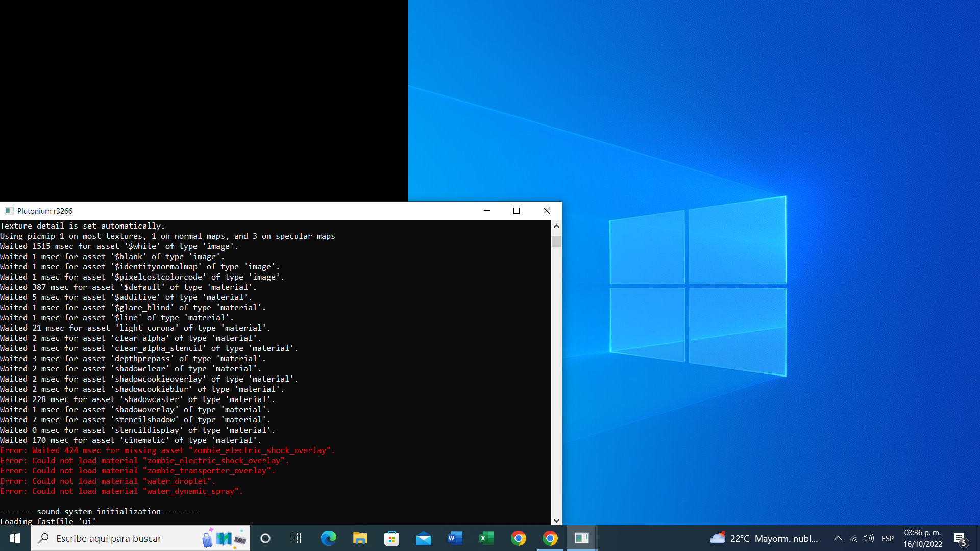This screenshot has width=980, height=551.
Task: Click search highlights illustration in search box
Action: click(x=224, y=538)
